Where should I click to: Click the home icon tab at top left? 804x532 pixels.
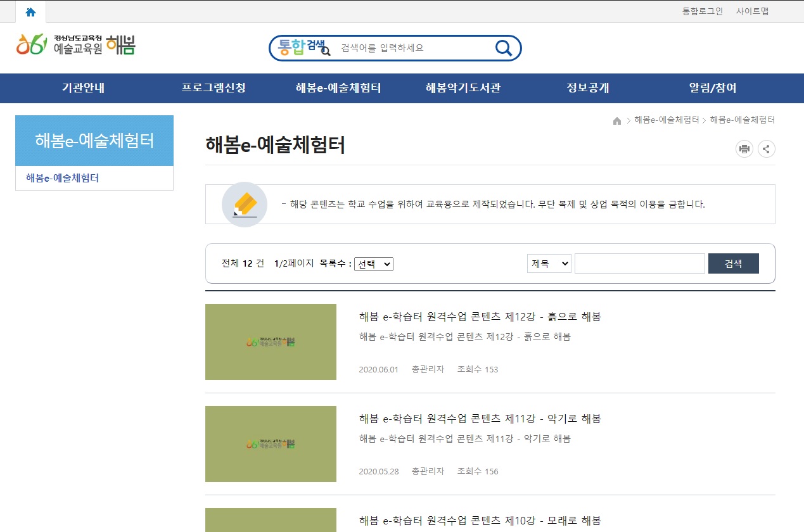coord(30,12)
